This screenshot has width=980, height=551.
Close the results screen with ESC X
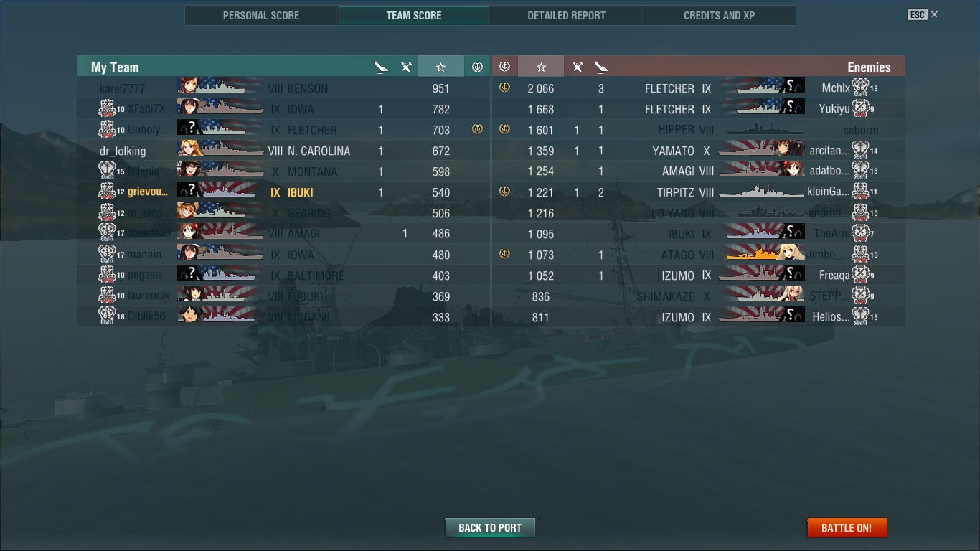coord(923,14)
